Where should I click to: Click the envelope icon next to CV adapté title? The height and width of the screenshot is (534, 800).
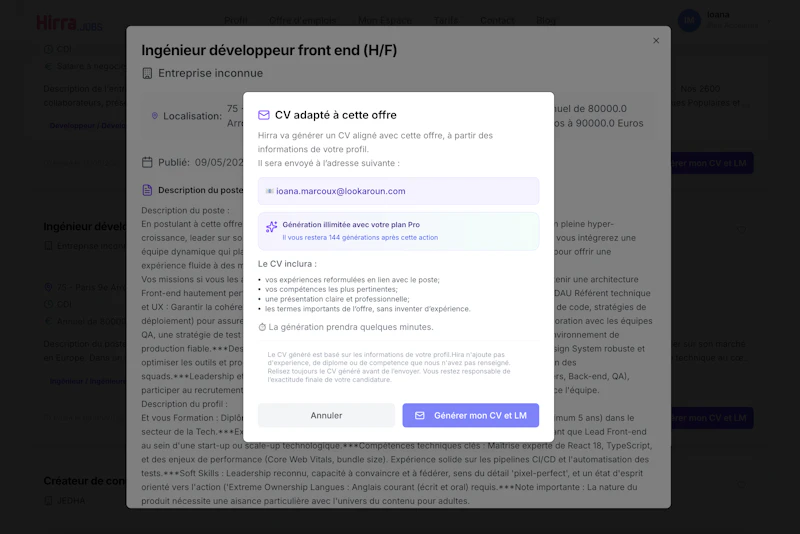(264, 115)
